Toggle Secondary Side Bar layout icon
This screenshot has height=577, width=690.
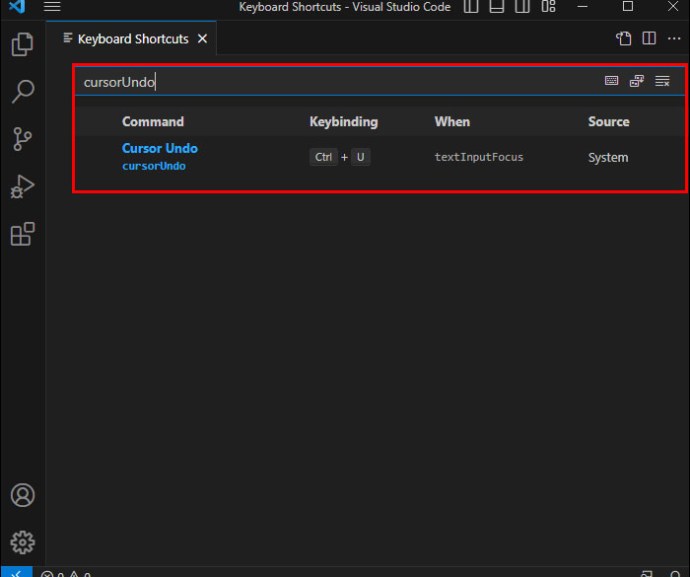(522, 7)
